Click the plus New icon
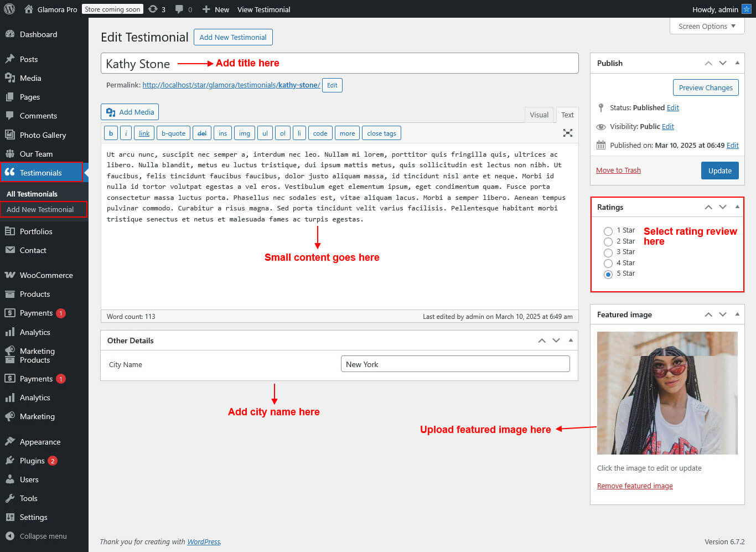The width and height of the screenshot is (756, 552). point(206,9)
